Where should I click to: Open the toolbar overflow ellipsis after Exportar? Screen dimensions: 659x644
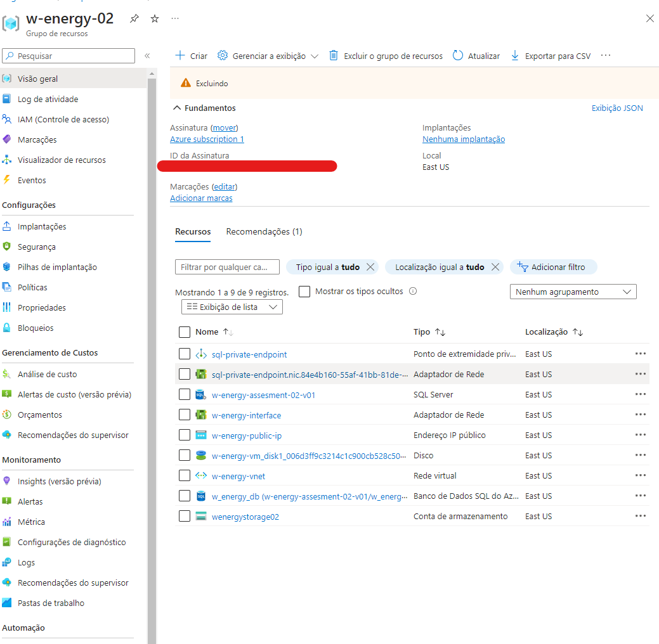point(605,55)
